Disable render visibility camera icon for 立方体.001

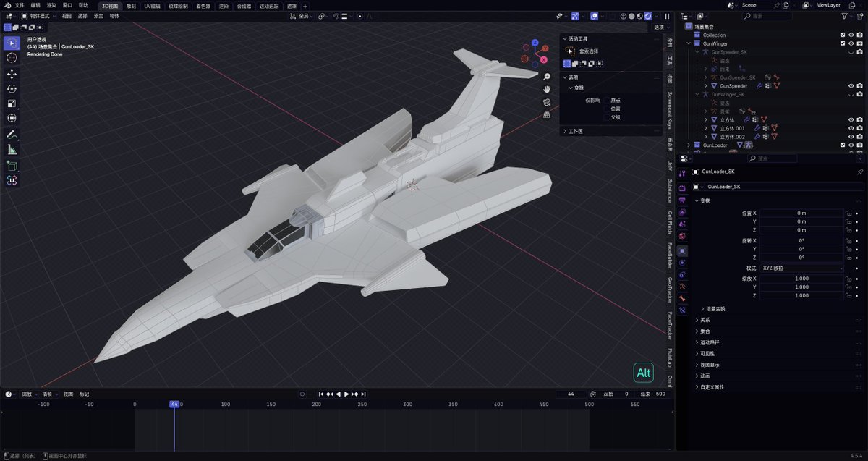(x=859, y=128)
